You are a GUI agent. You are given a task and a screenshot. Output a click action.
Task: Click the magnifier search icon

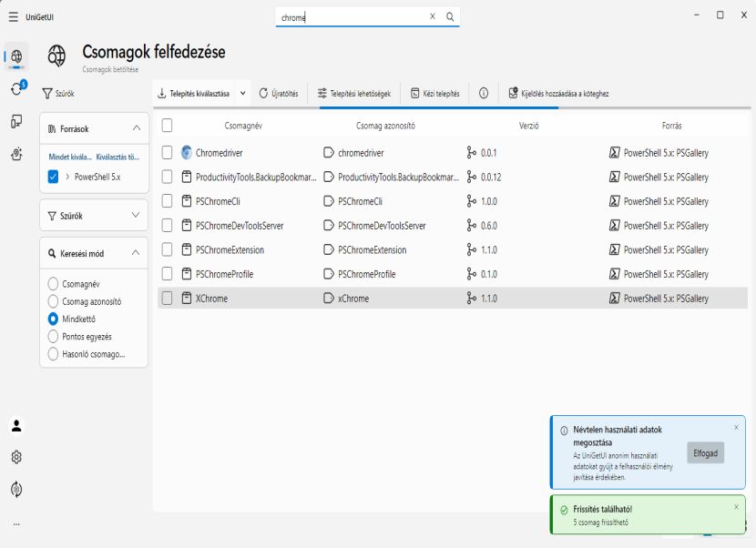tap(450, 17)
